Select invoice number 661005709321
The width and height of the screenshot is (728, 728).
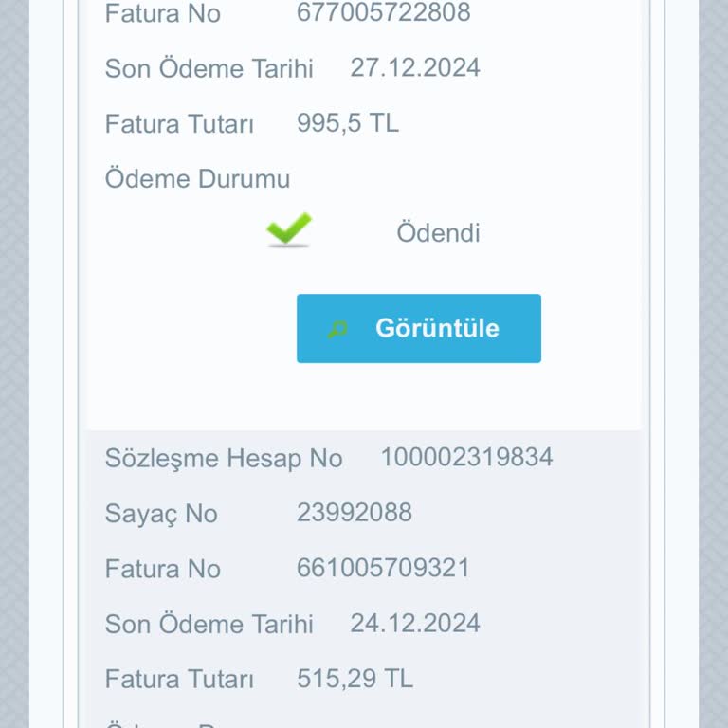coord(383,568)
